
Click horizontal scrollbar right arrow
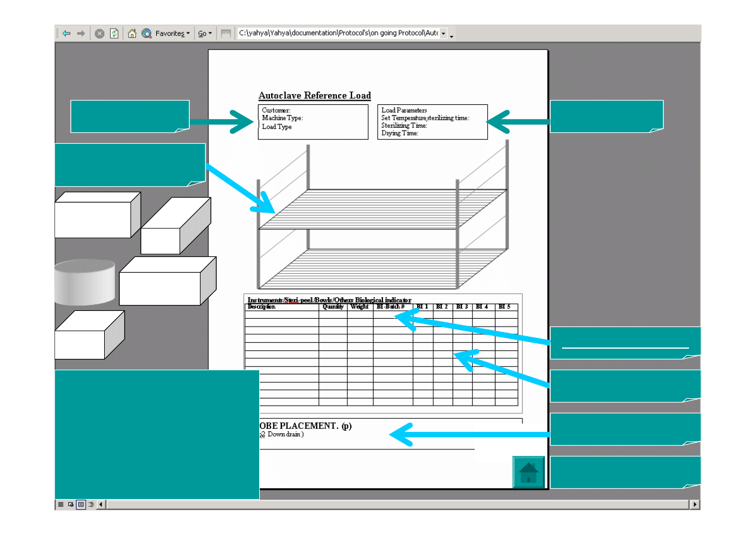[x=695, y=504]
